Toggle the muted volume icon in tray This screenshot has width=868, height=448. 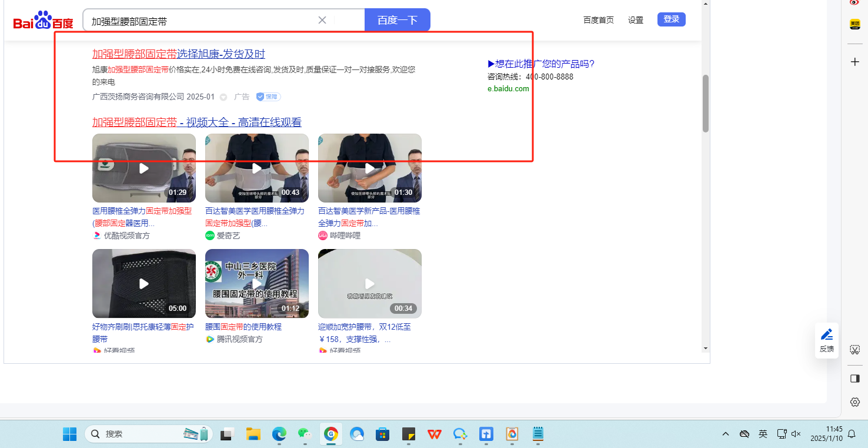796,434
